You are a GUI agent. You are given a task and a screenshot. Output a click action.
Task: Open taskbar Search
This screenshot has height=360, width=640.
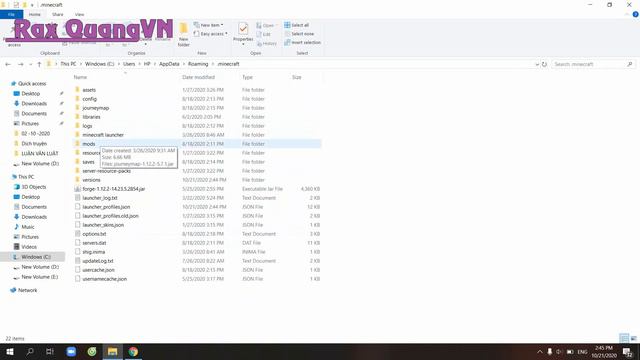[x=30, y=351]
